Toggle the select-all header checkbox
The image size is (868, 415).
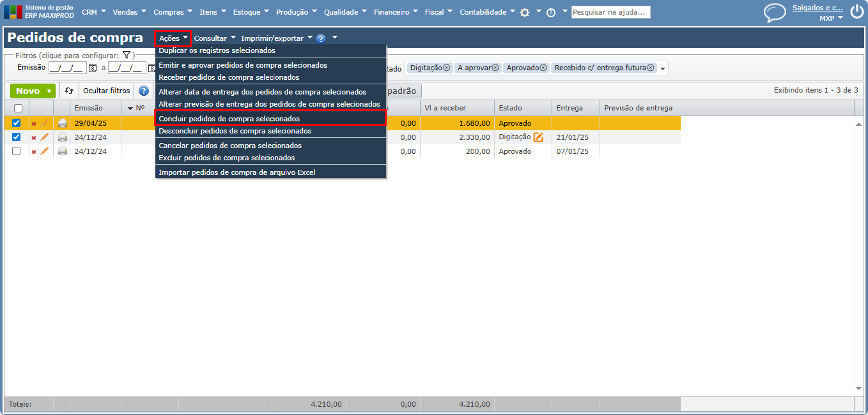point(17,108)
